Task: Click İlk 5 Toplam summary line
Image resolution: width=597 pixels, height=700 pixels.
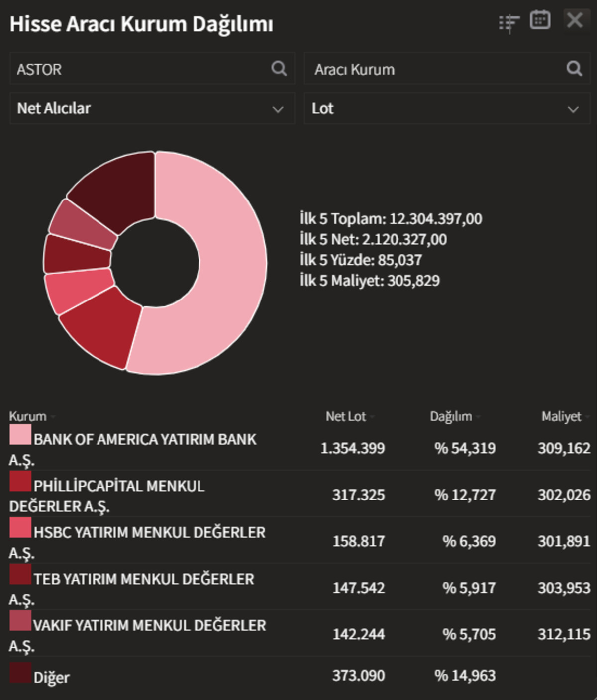Action: 391,219
